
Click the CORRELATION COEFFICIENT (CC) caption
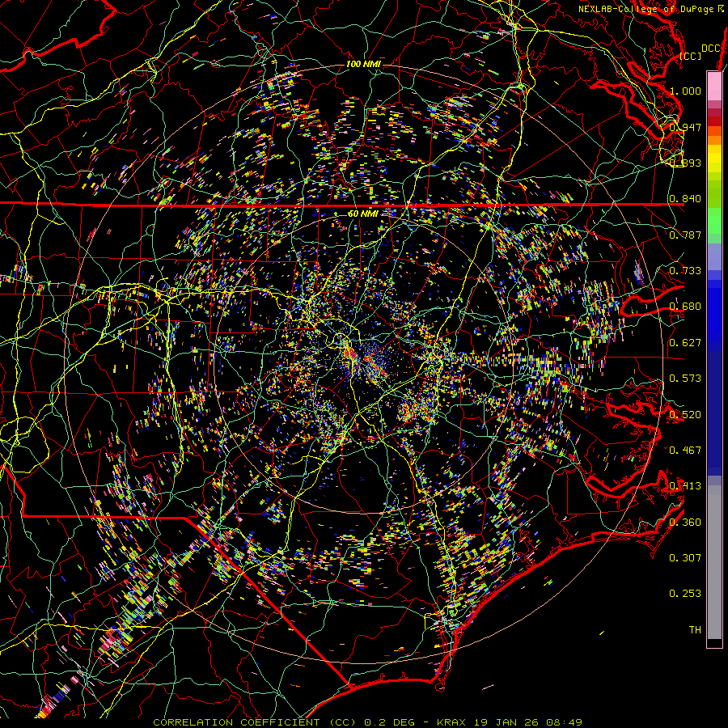(x=255, y=722)
